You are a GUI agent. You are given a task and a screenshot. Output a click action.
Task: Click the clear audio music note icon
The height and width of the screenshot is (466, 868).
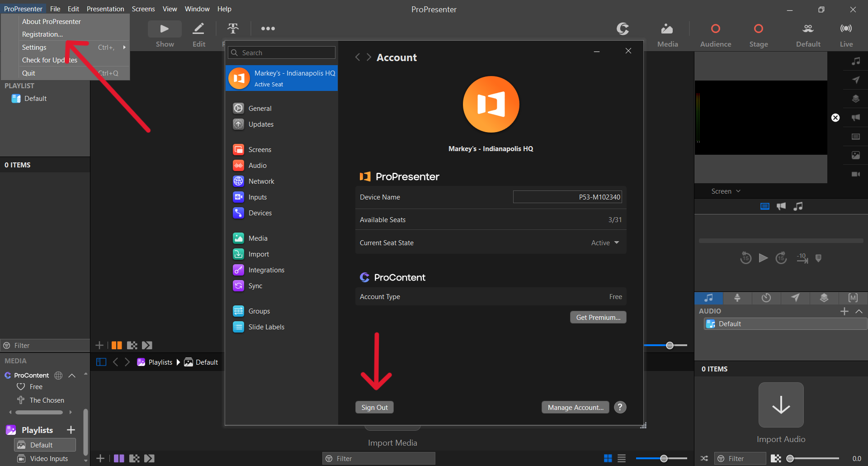pos(856,61)
